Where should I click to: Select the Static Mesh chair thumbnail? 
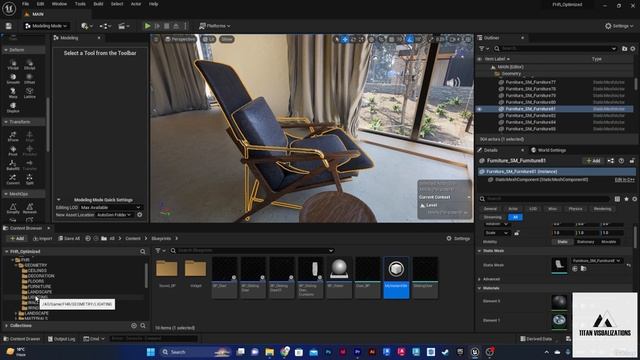pos(559,265)
